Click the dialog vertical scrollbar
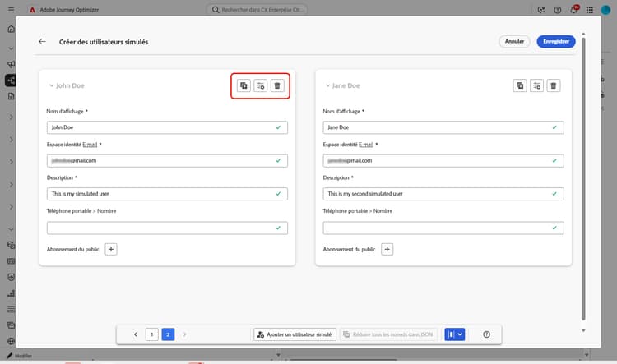This screenshot has height=364, width=617. [583, 179]
